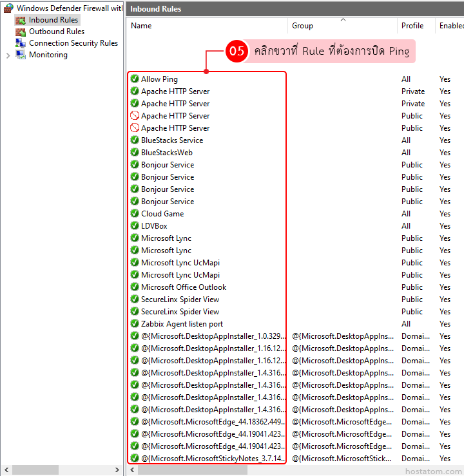Click the Enabled column header

(x=450, y=26)
